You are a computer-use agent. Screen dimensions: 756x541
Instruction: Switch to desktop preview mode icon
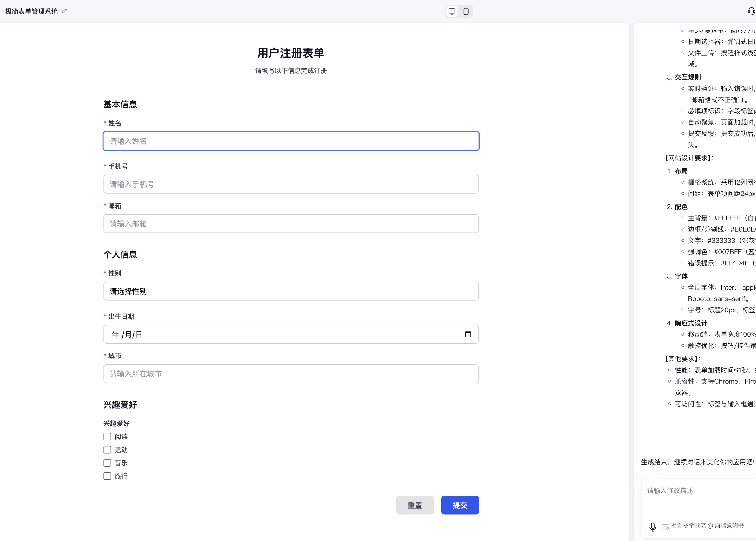(x=452, y=11)
